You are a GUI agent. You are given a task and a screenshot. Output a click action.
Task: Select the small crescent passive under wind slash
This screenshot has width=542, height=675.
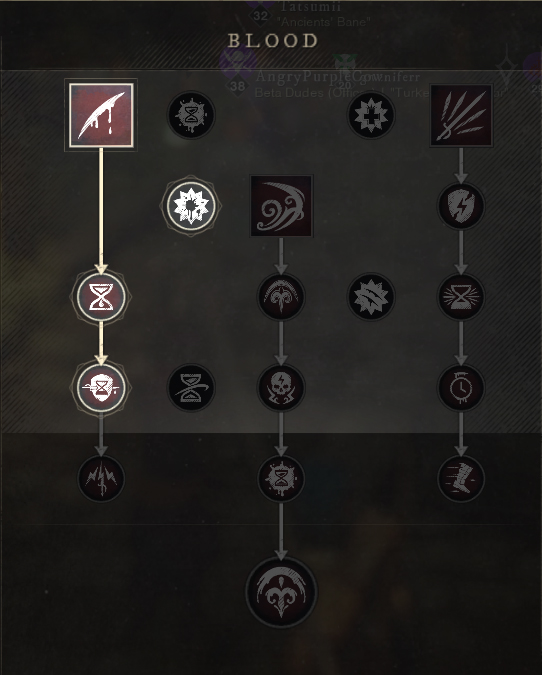(281, 297)
